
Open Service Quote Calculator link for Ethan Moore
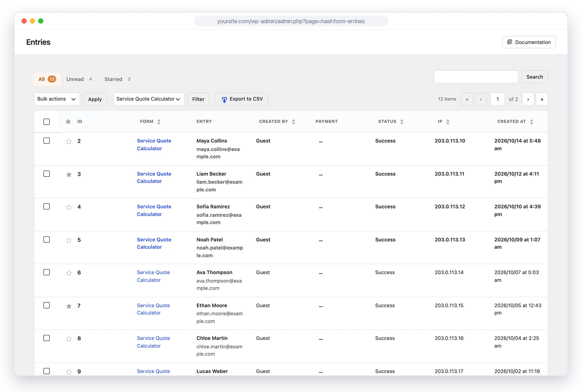pos(153,309)
